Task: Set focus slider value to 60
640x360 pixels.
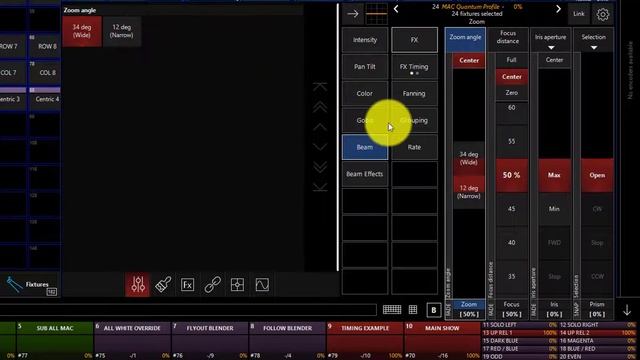Action: pos(511,108)
